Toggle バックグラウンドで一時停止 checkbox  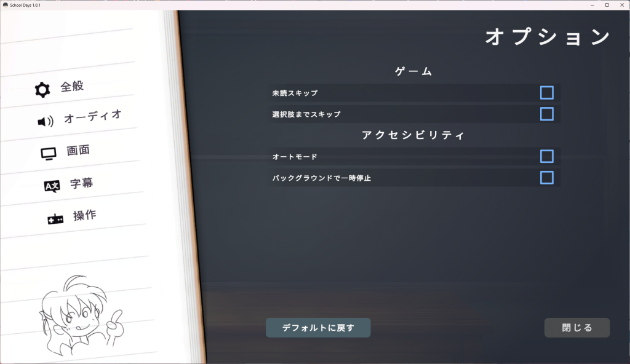[x=546, y=178]
